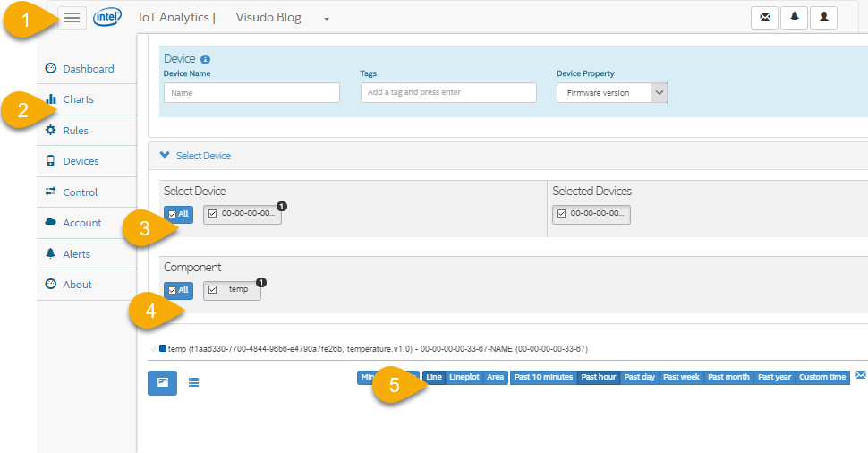The width and height of the screenshot is (868, 453).
Task: Click the user profile icon
Action: click(x=822, y=18)
